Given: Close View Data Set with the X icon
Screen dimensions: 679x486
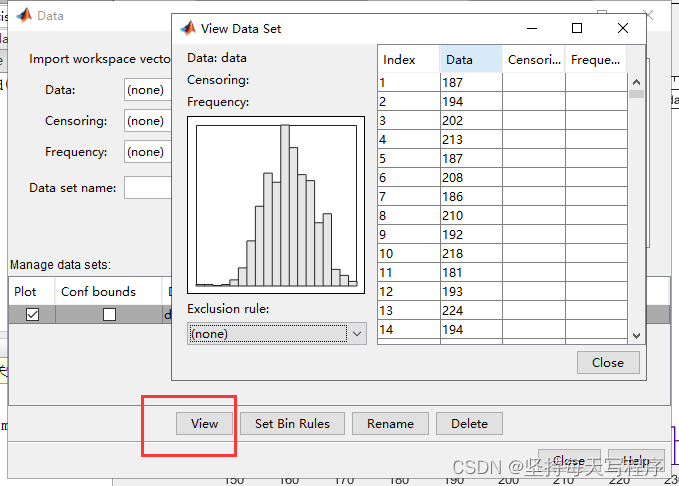Looking at the screenshot, I should tap(623, 28).
